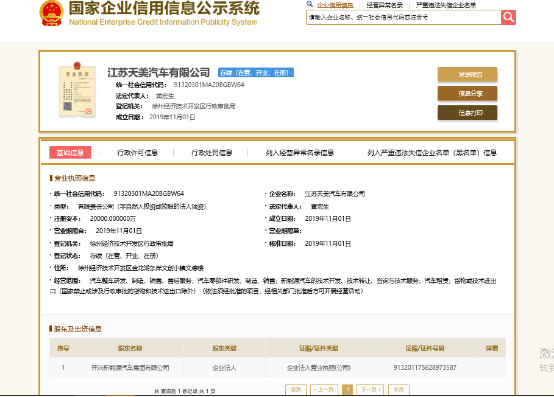Open the 严重违法失信企业名单 link at top
Viewport: 554px width, 397px height.
(446, 5)
